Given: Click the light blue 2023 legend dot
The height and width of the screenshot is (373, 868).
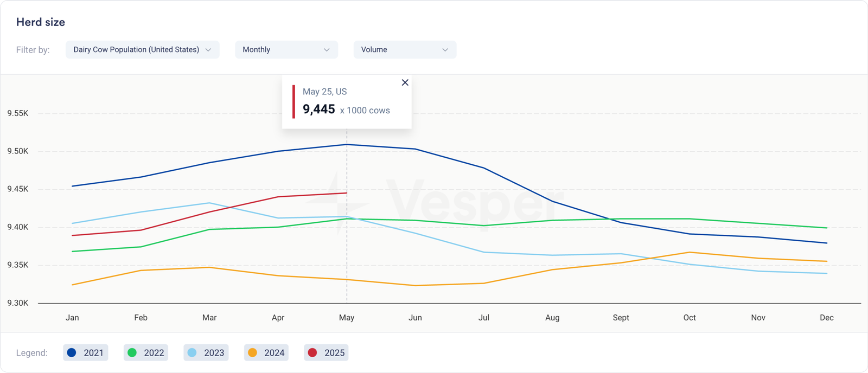Looking at the screenshot, I should pos(192,352).
